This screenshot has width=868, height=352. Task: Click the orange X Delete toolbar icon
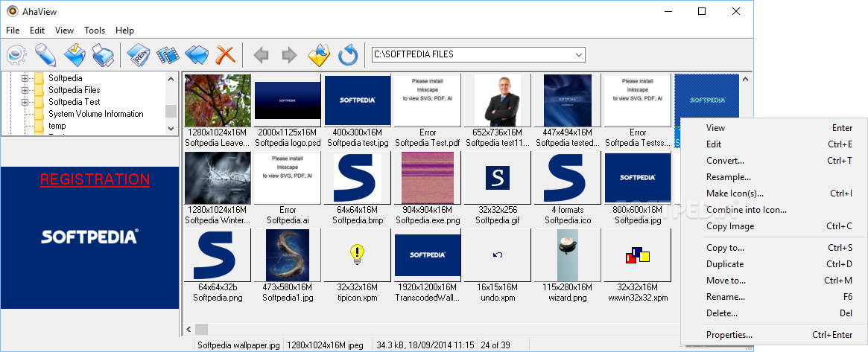pos(225,55)
